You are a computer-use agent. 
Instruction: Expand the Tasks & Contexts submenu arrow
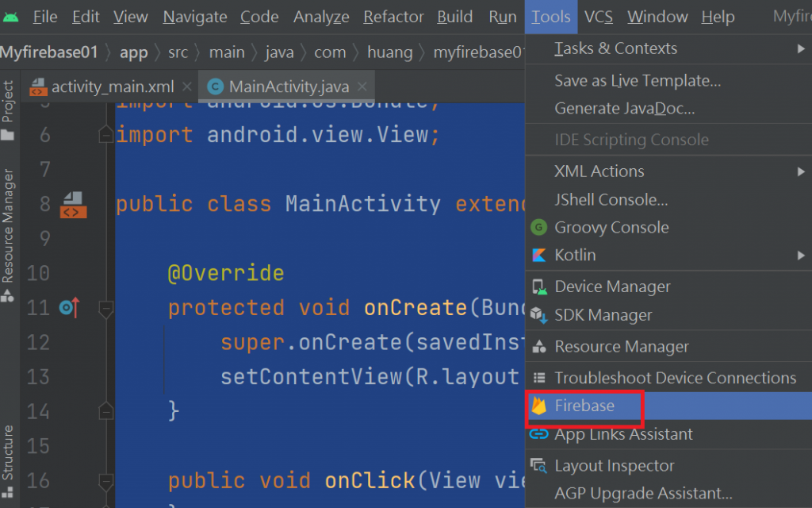[801, 48]
